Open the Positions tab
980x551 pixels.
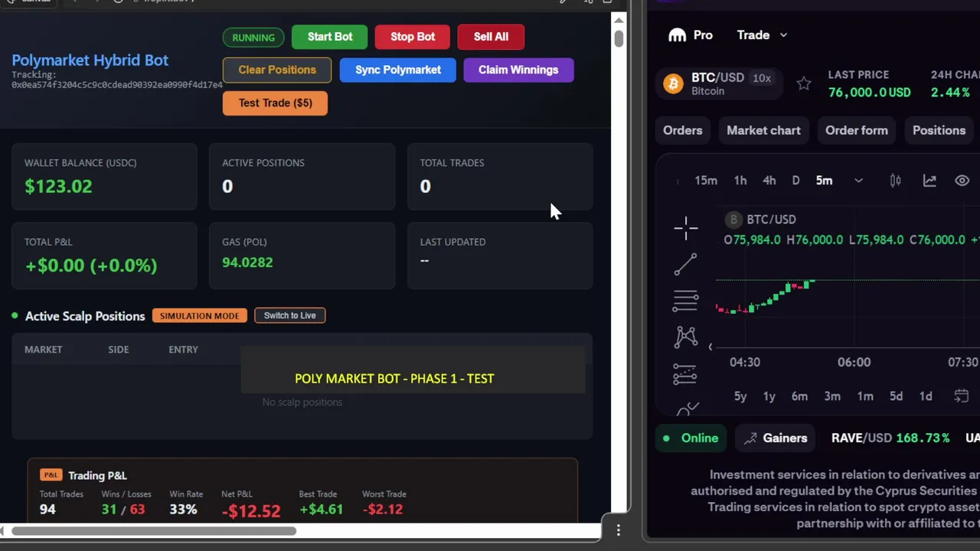939,130
